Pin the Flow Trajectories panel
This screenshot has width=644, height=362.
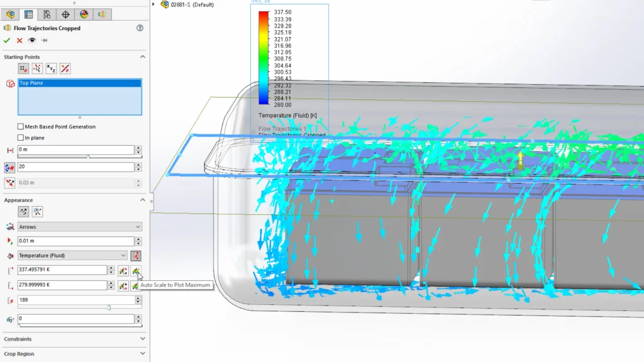coord(45,40)
